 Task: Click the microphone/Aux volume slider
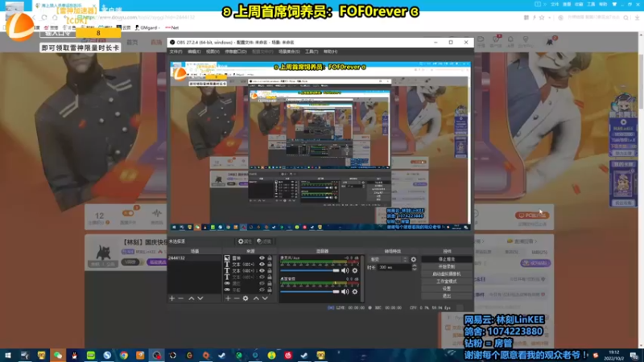pyautogui.click(x=310, y=270)
